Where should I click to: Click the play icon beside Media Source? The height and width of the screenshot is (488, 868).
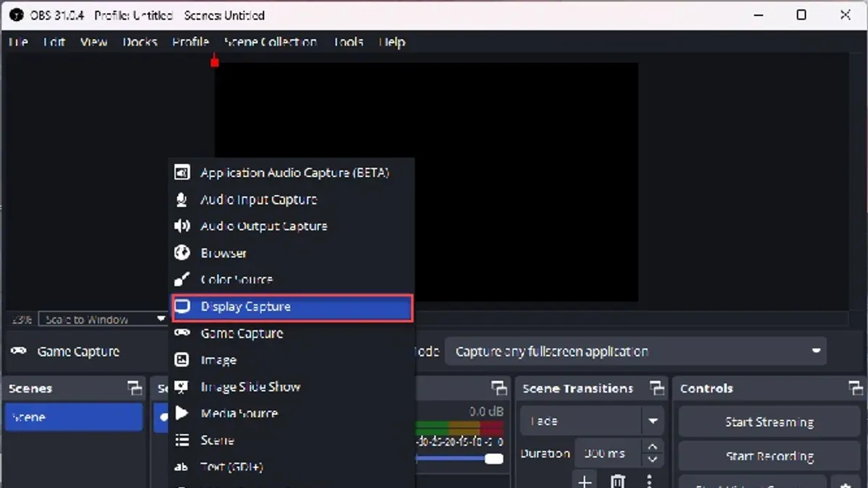click(x=182, y=414)
